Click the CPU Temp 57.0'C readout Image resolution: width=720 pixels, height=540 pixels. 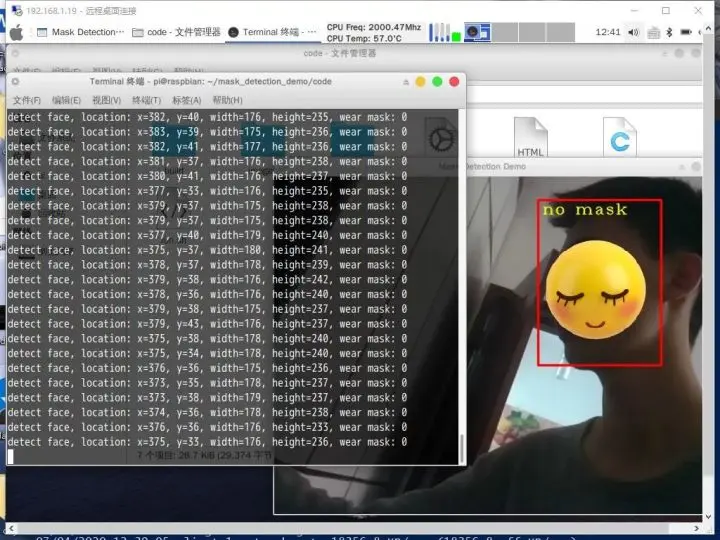tap(364, 39)
